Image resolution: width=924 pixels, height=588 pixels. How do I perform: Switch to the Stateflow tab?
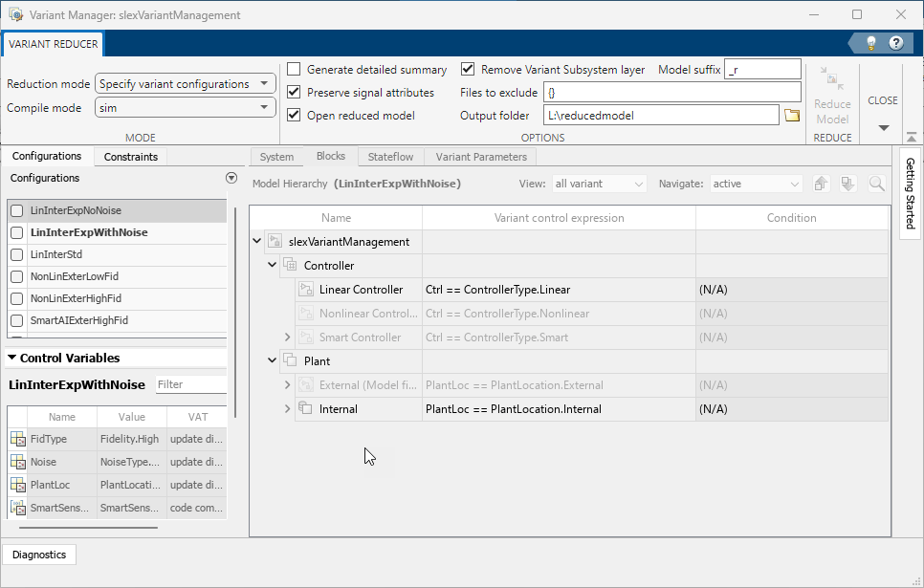point(390,157)
